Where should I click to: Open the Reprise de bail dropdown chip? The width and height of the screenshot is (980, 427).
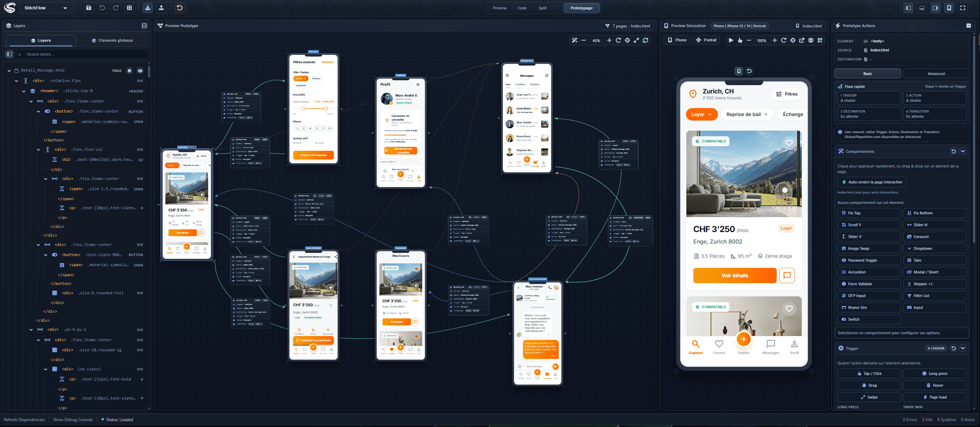(x=746, y=114)
